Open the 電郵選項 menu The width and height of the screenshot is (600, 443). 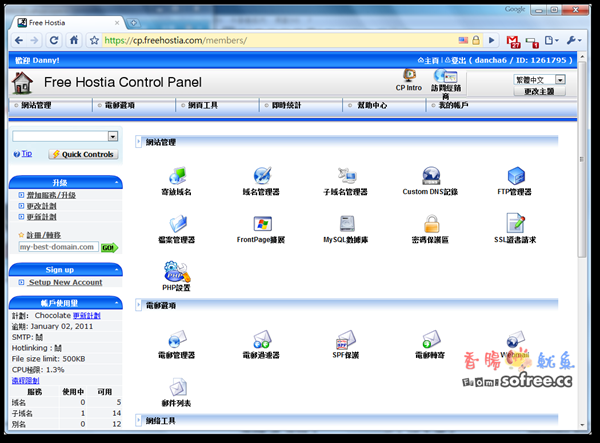120,105
